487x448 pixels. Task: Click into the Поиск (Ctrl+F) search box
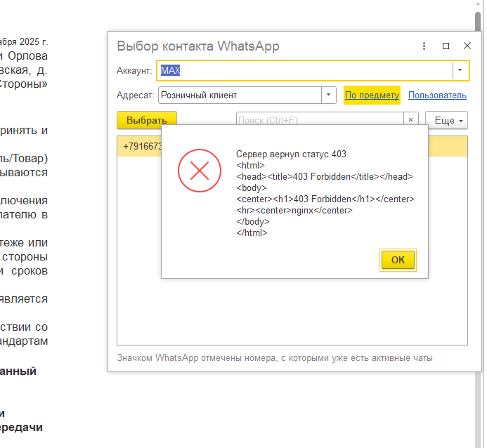click(x=320, y=120)
